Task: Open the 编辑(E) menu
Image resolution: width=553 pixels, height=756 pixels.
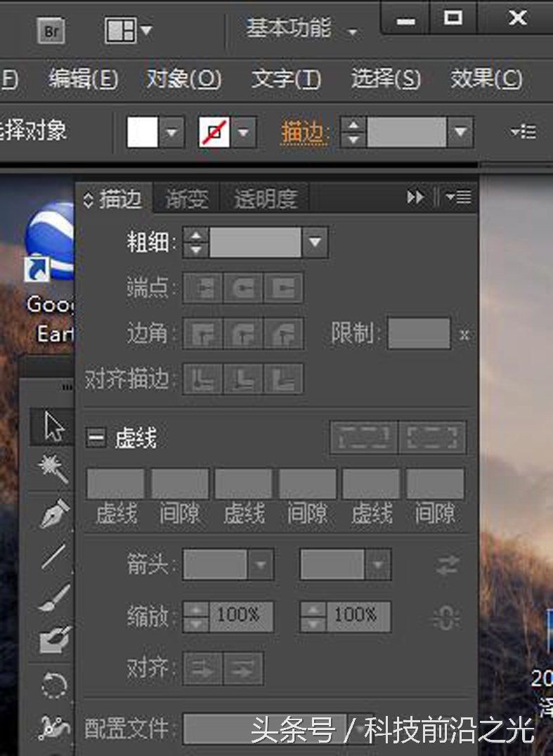Action: [83, 78]
